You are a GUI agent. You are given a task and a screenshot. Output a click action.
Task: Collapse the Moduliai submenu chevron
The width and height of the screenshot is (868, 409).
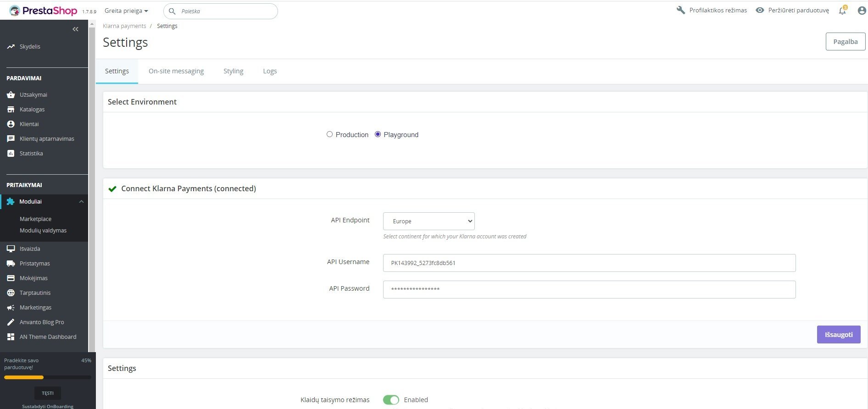81,202
